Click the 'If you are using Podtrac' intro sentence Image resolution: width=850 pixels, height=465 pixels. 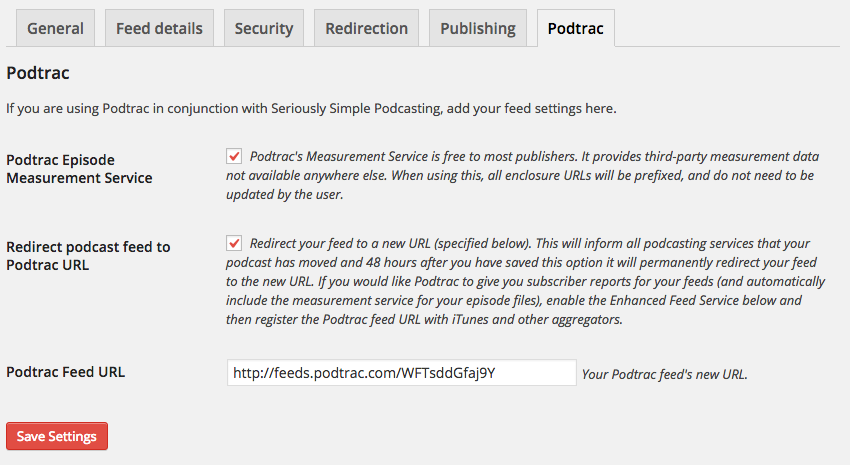coord(311,108)
